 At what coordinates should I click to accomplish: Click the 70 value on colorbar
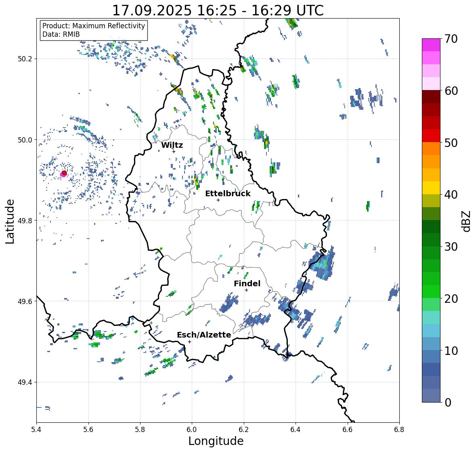[x=451, y=39]
